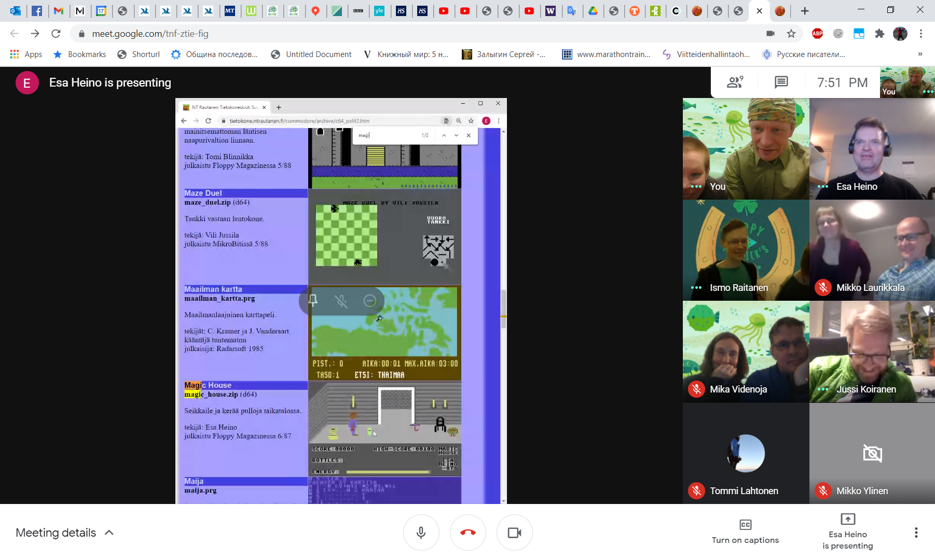Turn off the camera

[x=514, y=533]
